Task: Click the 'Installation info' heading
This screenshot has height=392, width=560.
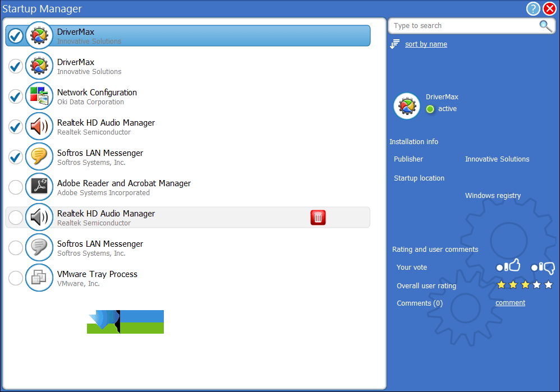Action: (414, 142)
